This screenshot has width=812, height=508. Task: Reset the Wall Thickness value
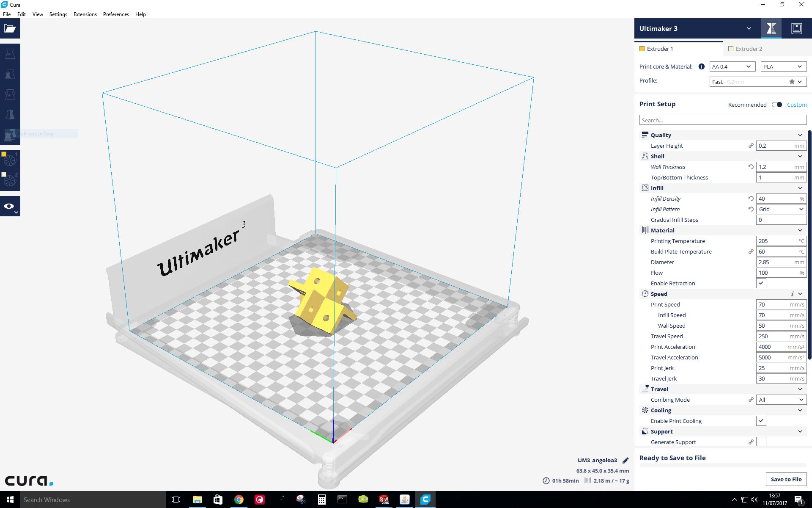751,167
